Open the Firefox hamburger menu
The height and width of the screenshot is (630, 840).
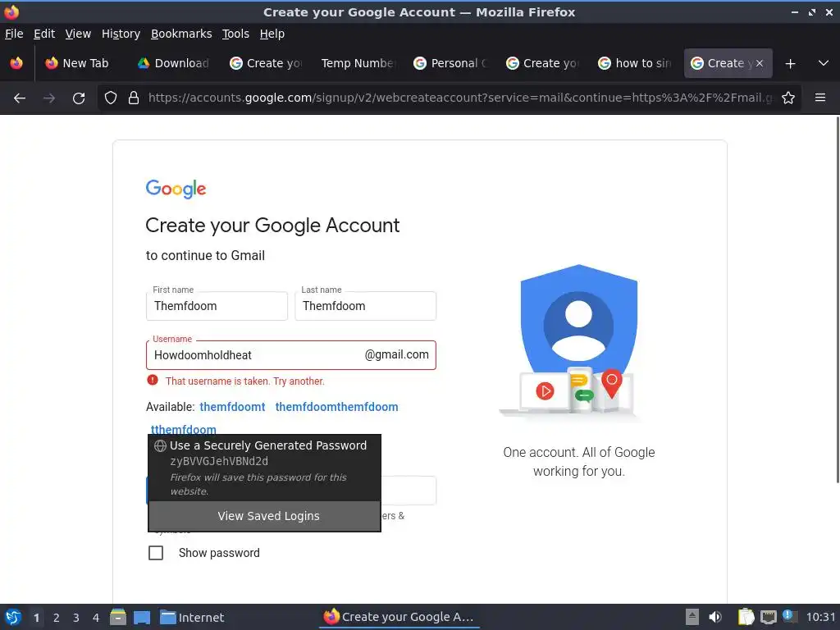[x=820, y=98]
